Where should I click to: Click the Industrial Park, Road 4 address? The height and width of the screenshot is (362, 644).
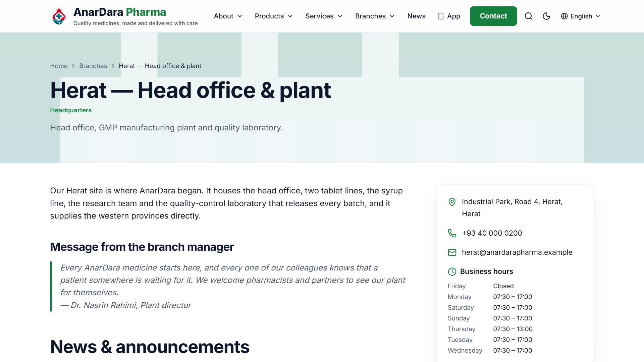(x=512, y=208)
